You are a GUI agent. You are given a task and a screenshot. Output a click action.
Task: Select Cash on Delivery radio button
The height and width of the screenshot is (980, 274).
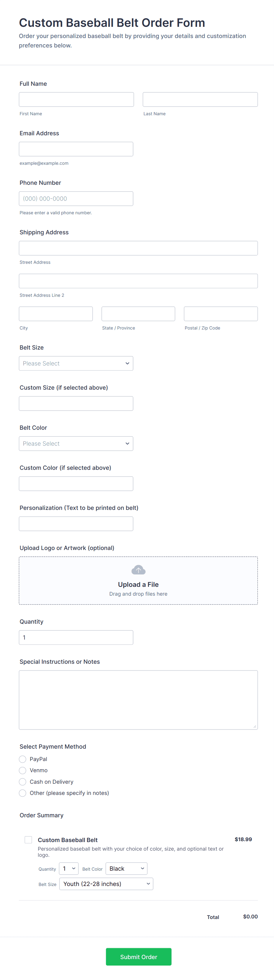(x=23, y=782)
